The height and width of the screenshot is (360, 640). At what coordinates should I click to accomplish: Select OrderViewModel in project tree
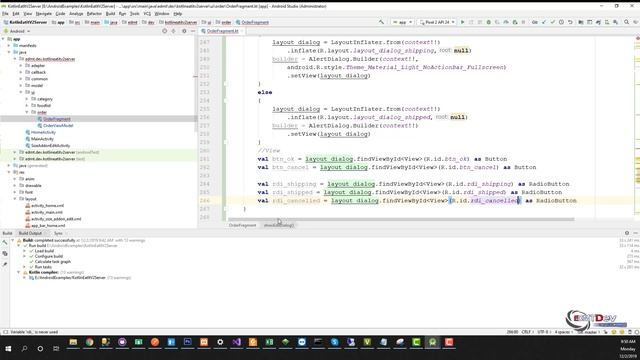click(x=58, y=125)
